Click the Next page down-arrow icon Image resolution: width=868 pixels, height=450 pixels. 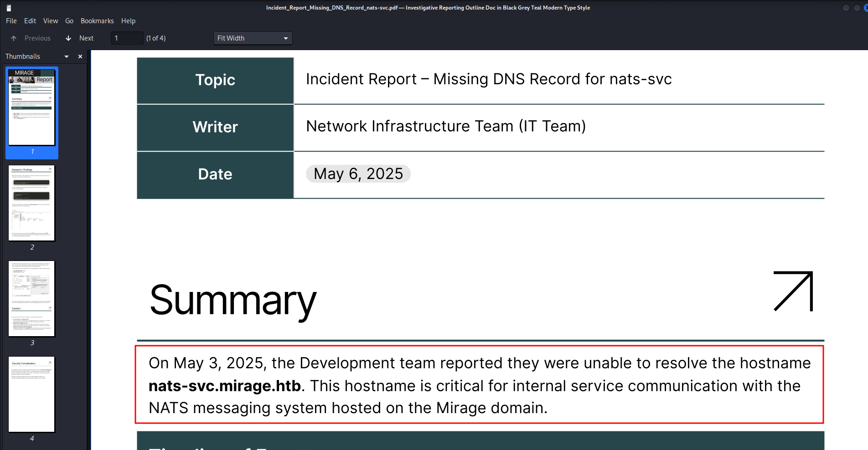tap(68, 38)
